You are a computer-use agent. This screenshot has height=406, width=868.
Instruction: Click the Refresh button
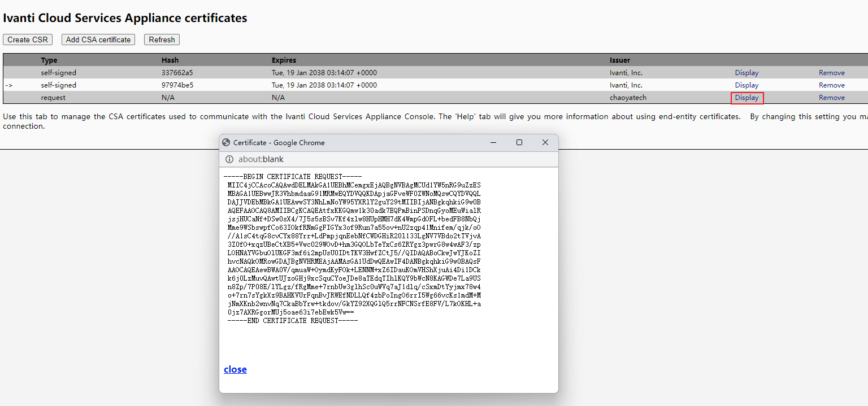point(162,40)
